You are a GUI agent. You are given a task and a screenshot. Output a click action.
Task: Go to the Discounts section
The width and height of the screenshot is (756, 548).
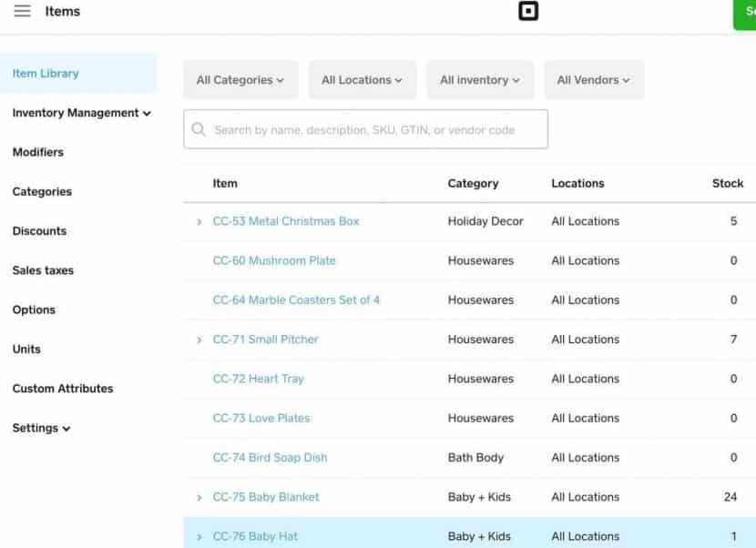pos(39,231)
